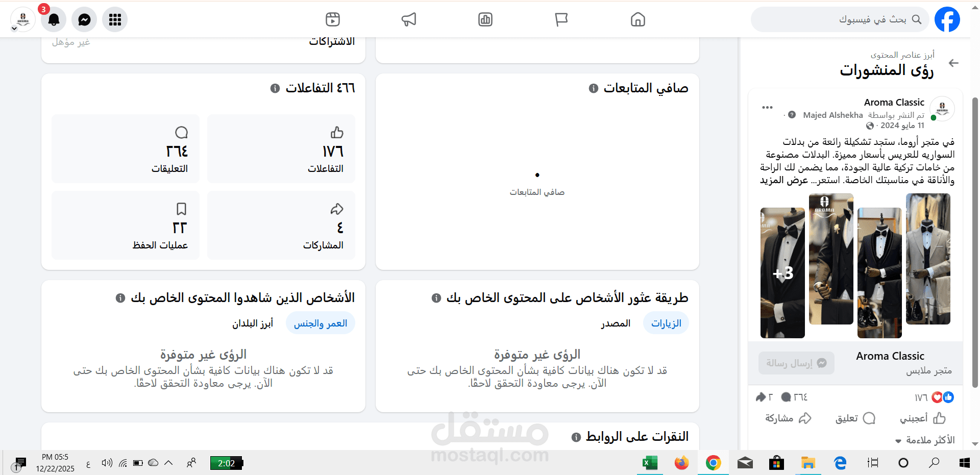
Task: View the reactions count ١٧٦ on post
Action: coord(921,397)
